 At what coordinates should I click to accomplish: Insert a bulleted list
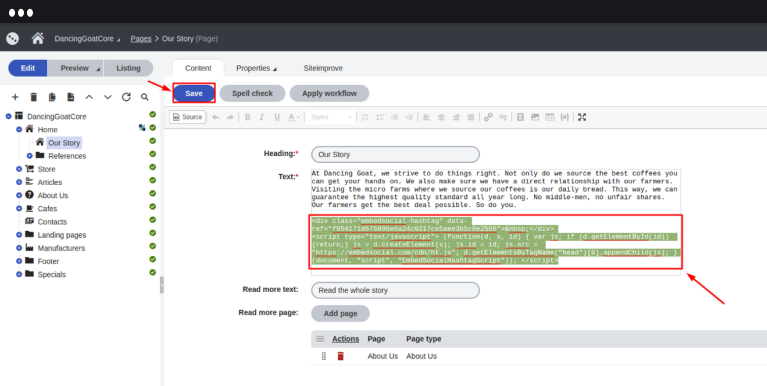[x=380, y=117]
